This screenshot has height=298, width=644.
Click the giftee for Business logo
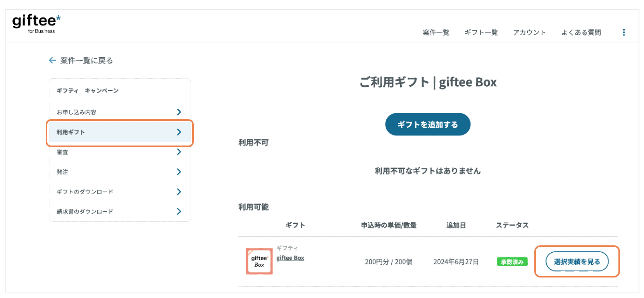coord(36,24)
